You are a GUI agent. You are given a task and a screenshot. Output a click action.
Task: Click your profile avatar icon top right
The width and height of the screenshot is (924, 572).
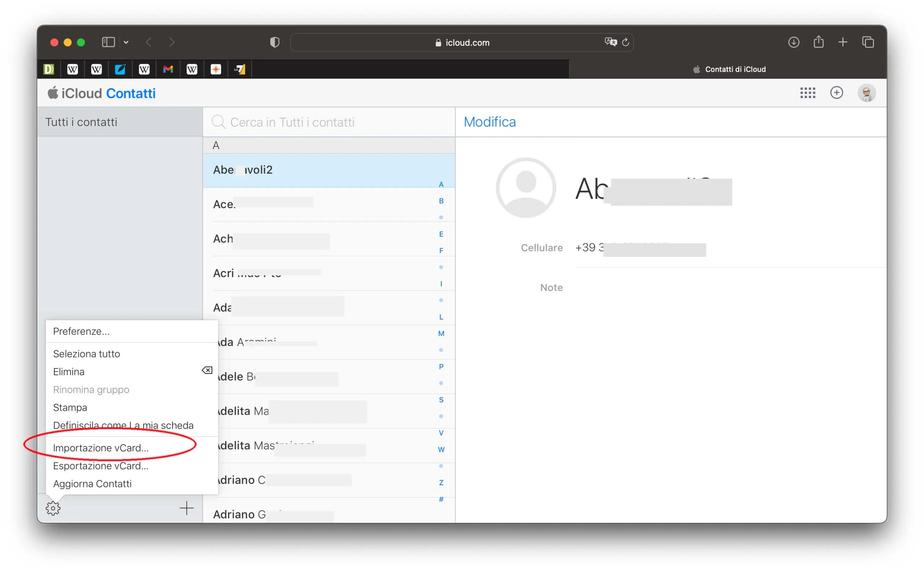pyautogui.click(x=867, y=93)
